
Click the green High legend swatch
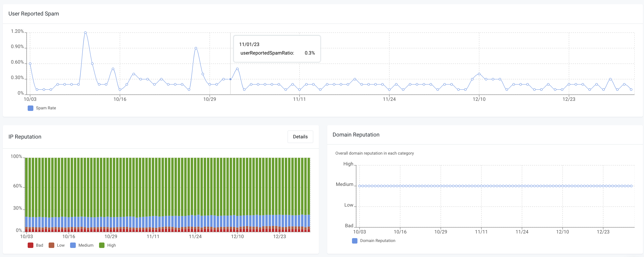(102, 245)
